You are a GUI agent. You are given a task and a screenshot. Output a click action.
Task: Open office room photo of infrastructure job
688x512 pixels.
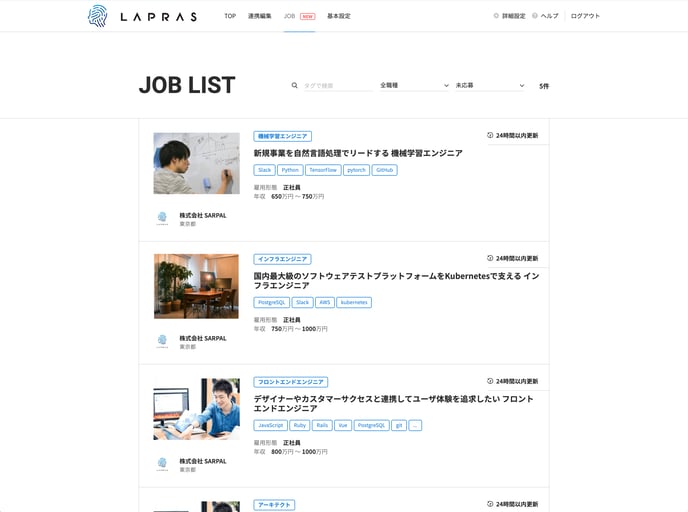(197, 286)
